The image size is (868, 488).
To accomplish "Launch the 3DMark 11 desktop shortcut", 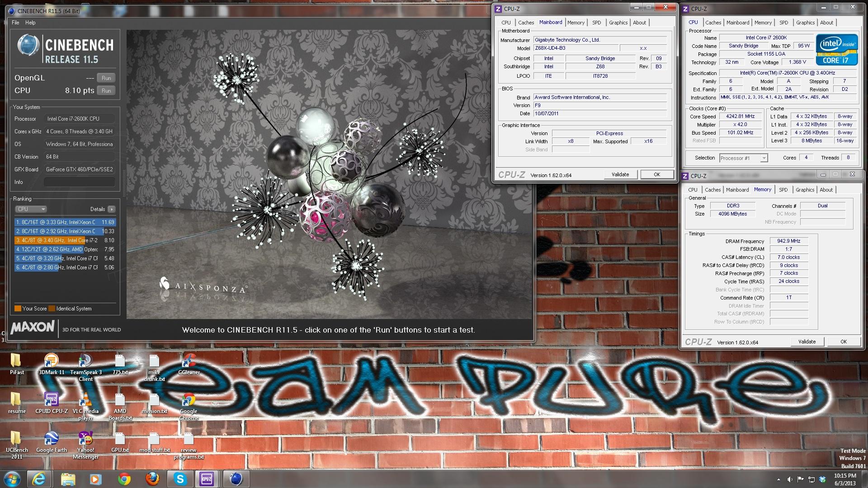I will 51,364.
